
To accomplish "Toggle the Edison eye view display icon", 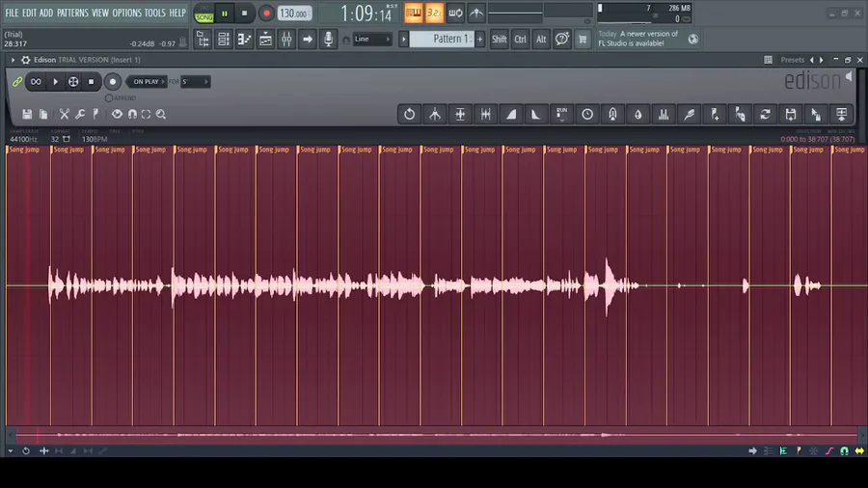I will [x=117, y=114].
